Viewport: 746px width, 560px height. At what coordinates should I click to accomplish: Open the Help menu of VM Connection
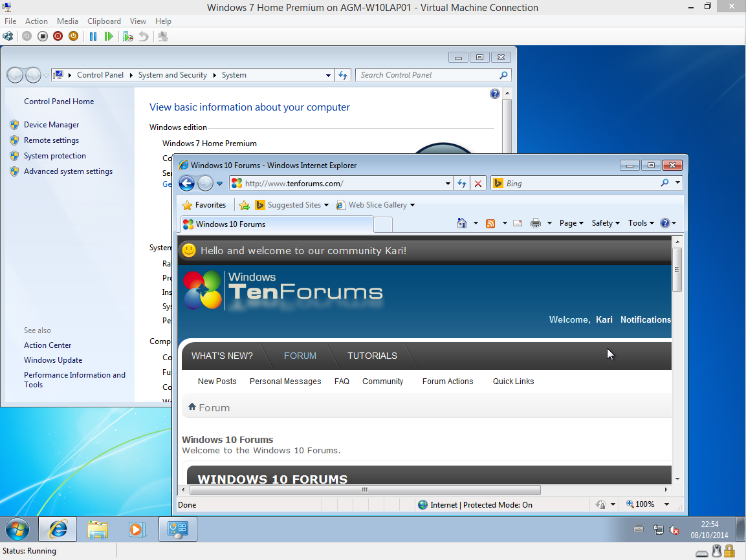click(163, 21)
